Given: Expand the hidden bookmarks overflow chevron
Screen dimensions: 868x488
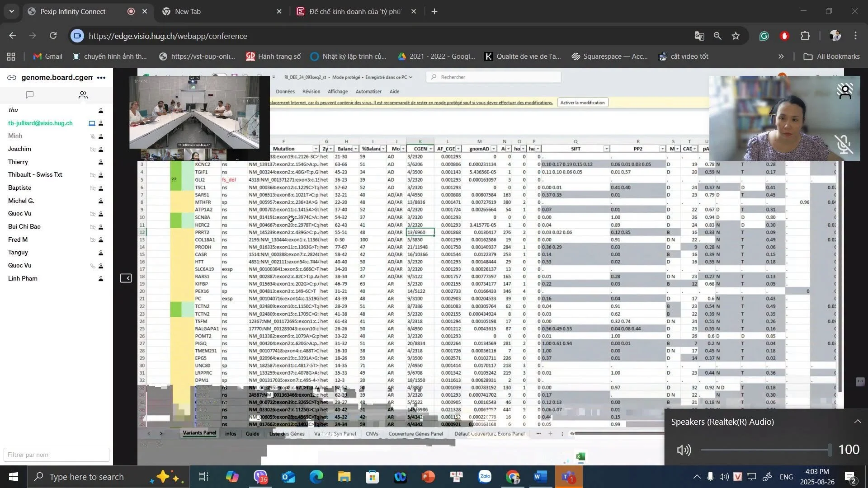Looking at the screenshot, I should pos(781,56).
